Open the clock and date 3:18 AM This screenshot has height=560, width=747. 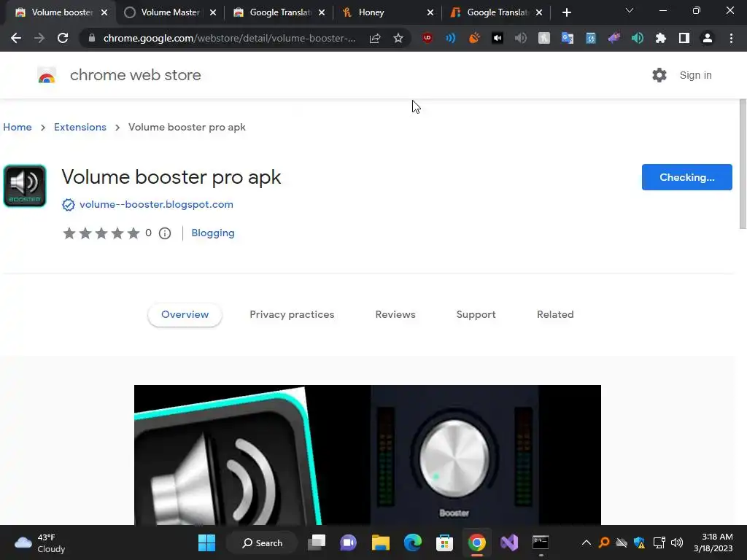point(713,542)
